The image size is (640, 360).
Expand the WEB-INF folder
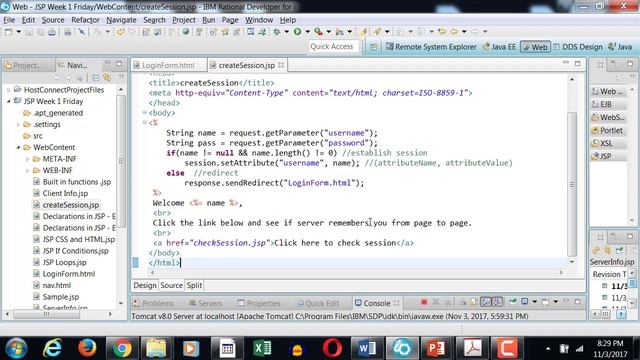[27, 170]
